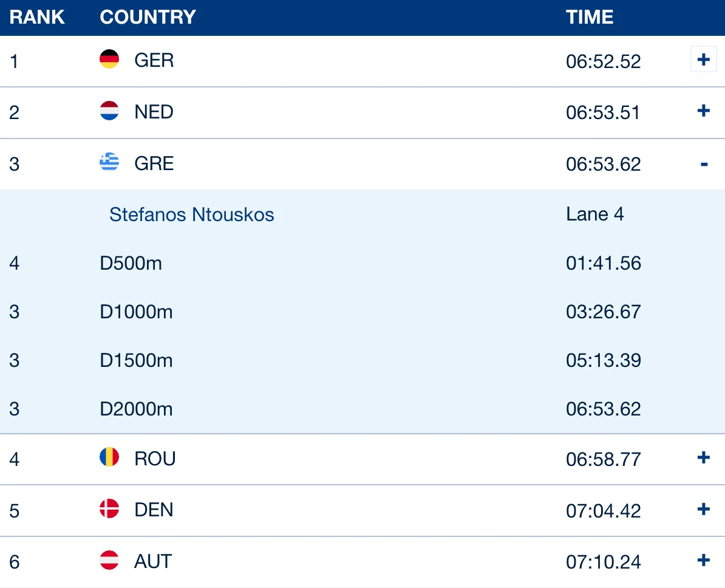
Task: Select the D500m split row
Action: pyautogui.click(x=362, y=263)
